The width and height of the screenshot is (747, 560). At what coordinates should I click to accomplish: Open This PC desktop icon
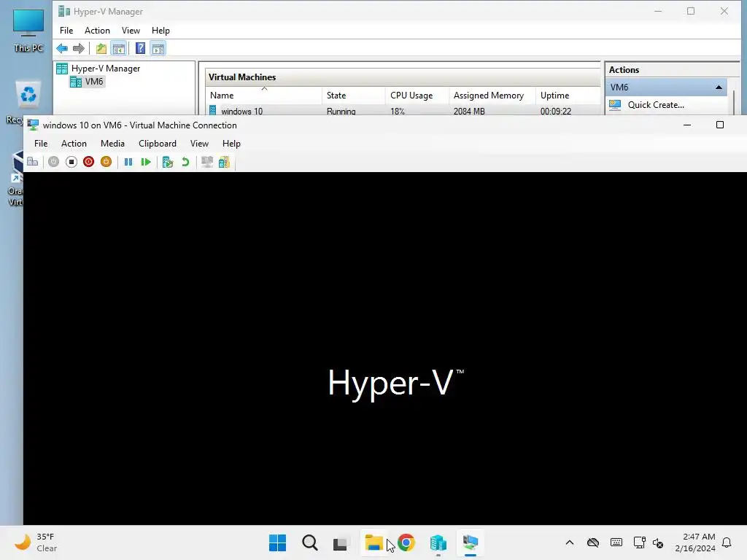click(x=28, y=31)
